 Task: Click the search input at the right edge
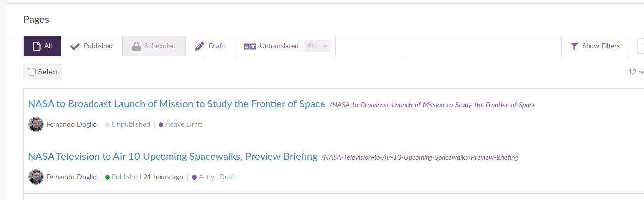pyautogui.click(x=640, y=46)
